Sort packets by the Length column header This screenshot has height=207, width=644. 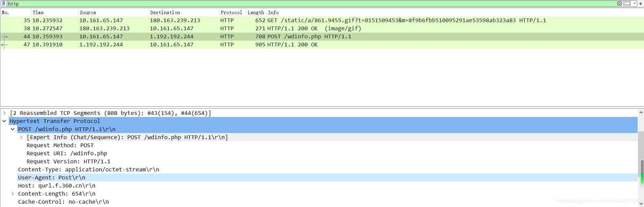(256, 12)
